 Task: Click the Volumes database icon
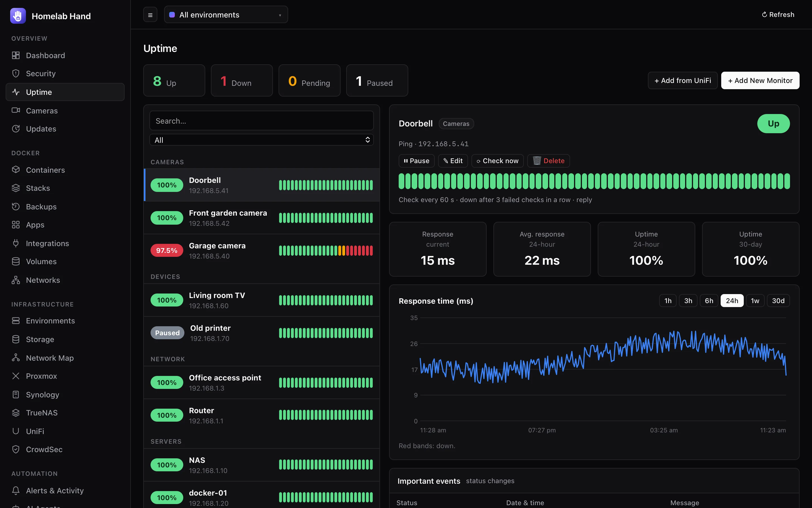[x=16, y=261]
